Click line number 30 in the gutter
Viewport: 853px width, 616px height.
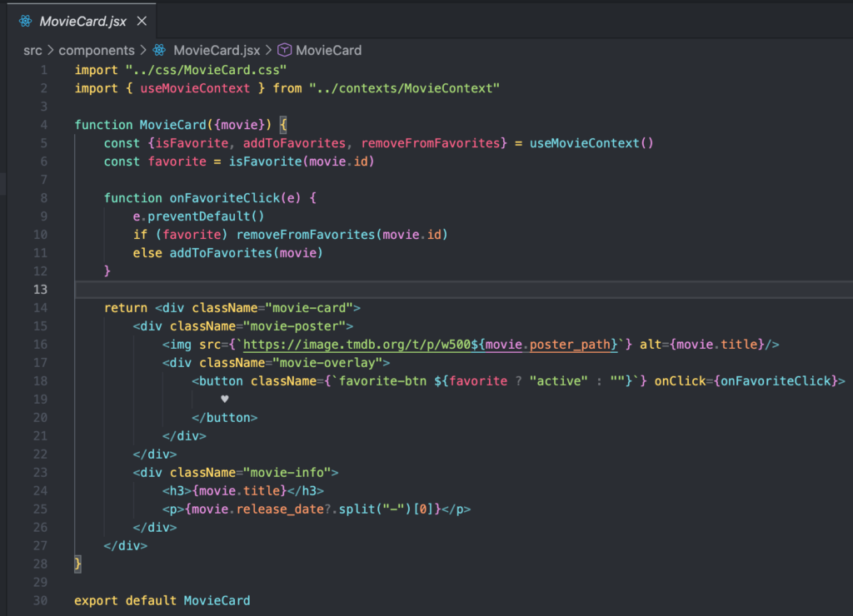pos(41,600)
